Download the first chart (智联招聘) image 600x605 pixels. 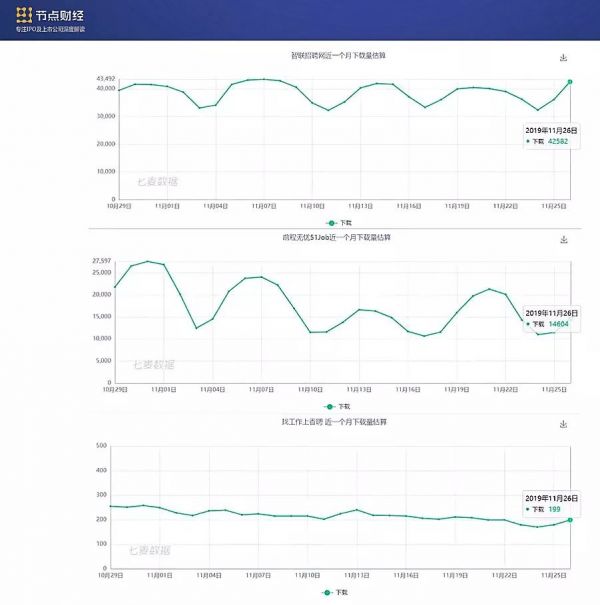tap(563, 58)
